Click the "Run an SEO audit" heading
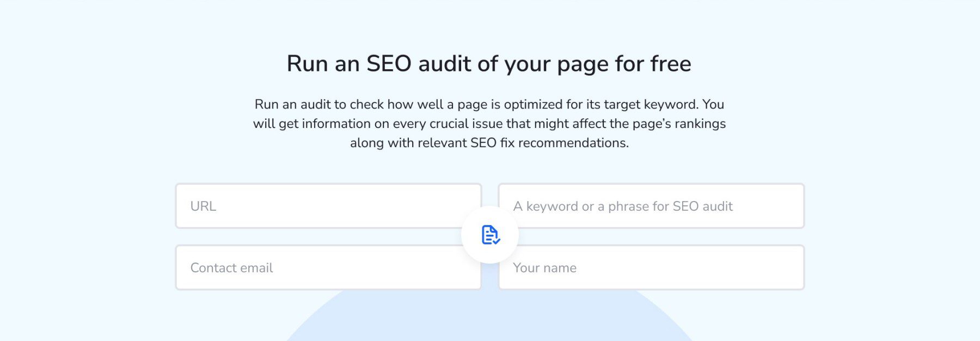Image resolution: width=980 pixels, height=341 pixels. coord(488,64)
